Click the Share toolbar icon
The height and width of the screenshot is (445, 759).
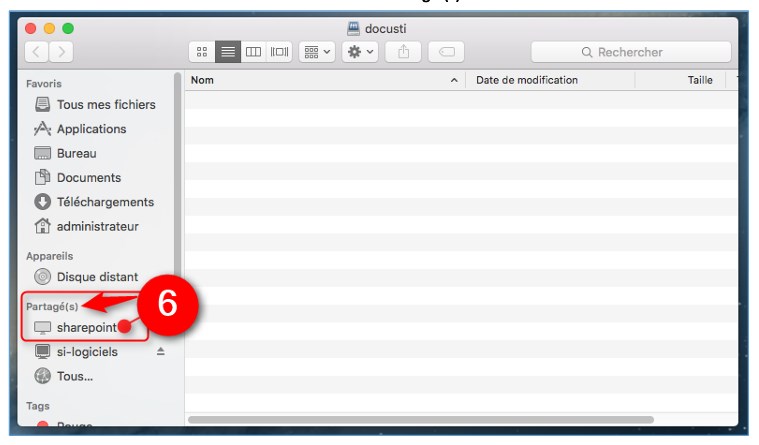tap(404, 52)
